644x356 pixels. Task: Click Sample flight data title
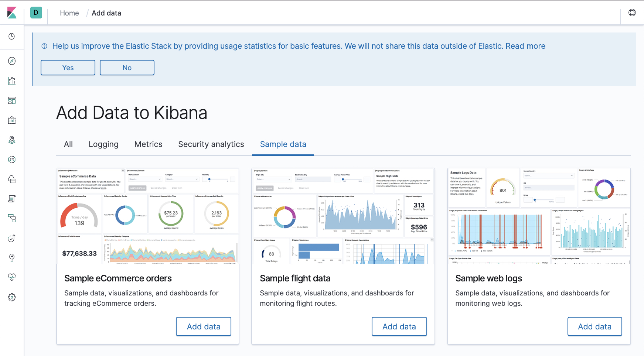tap(295, 278)
